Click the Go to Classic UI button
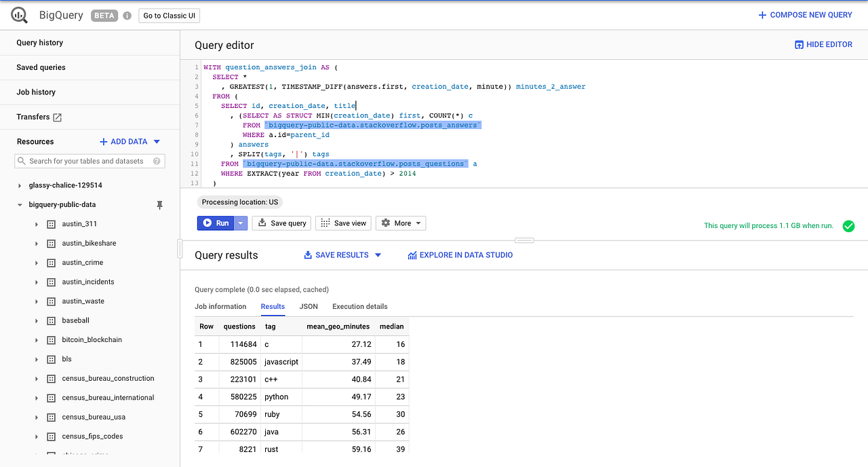 point(169,15)
